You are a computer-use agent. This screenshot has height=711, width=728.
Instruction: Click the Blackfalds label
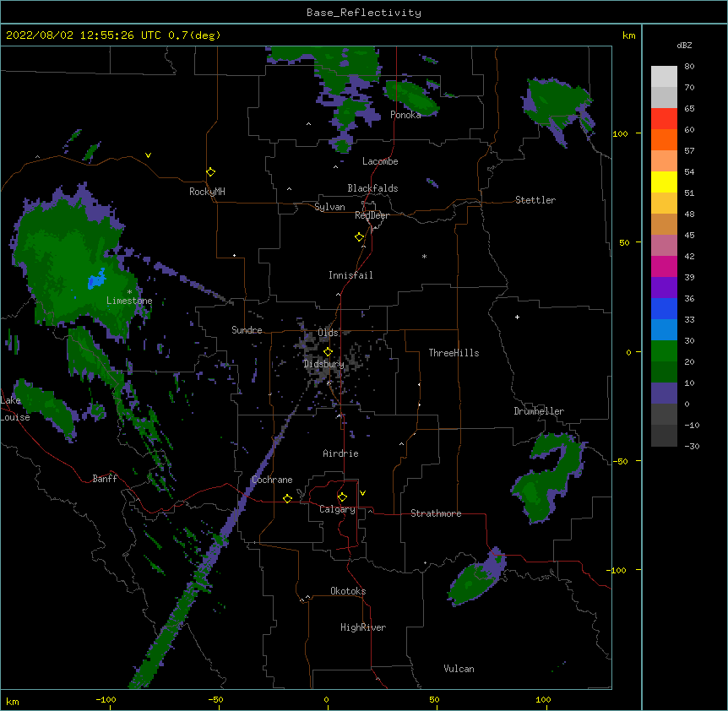[372, 188]
